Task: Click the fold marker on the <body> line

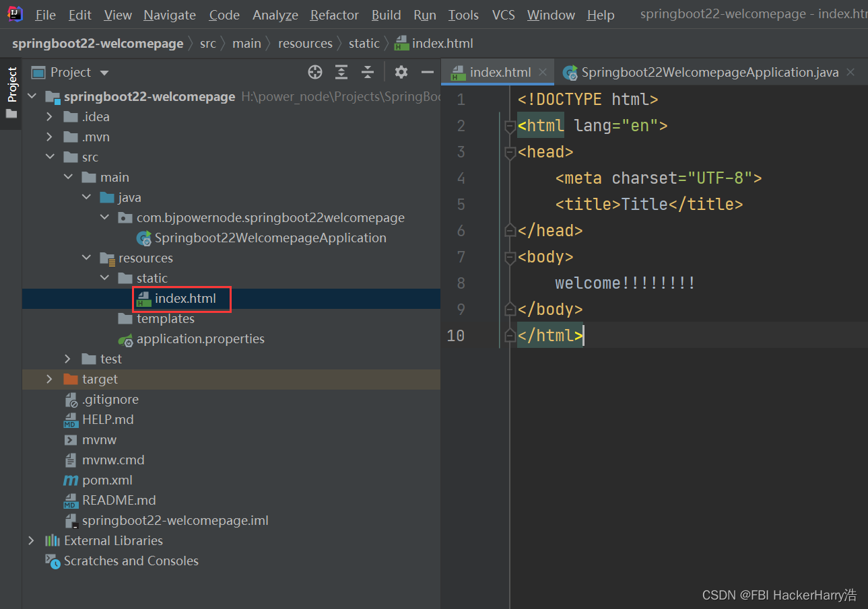Action: (510, 257)
